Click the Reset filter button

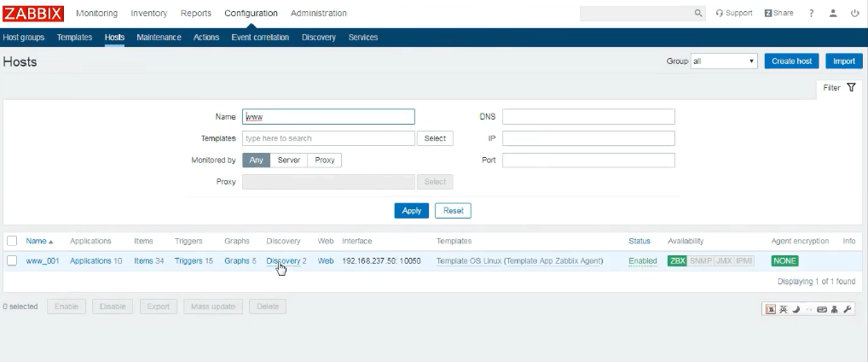[x=454, y=211]
